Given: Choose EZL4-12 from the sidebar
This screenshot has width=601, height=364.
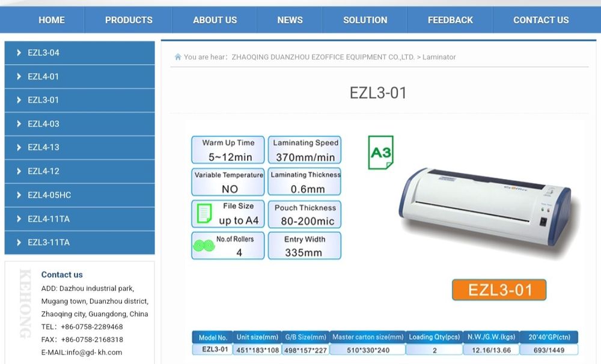Looking at the screenshot, I should [80, 171].
